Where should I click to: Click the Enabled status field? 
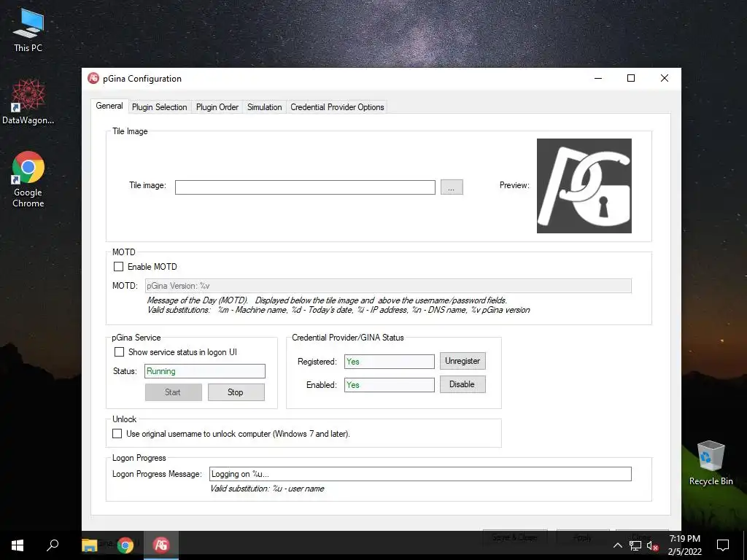(390, 385)
